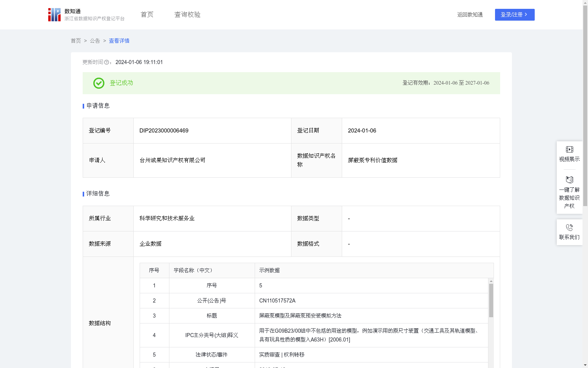
Task: Click the update time 2024-01-06 19:11:01
Action: click(139, 63)
